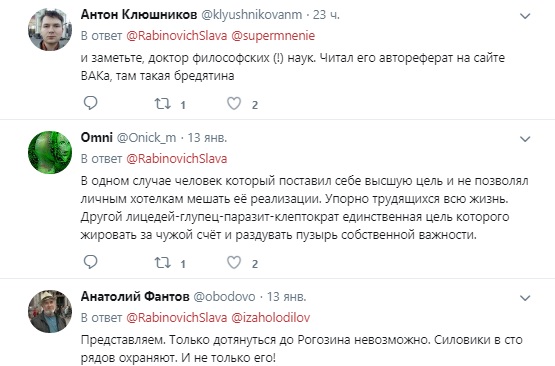Open Антон Клюшников's profile picture
Screen dimensions: 555x366
pyautogui.click(x=50, y=29)
